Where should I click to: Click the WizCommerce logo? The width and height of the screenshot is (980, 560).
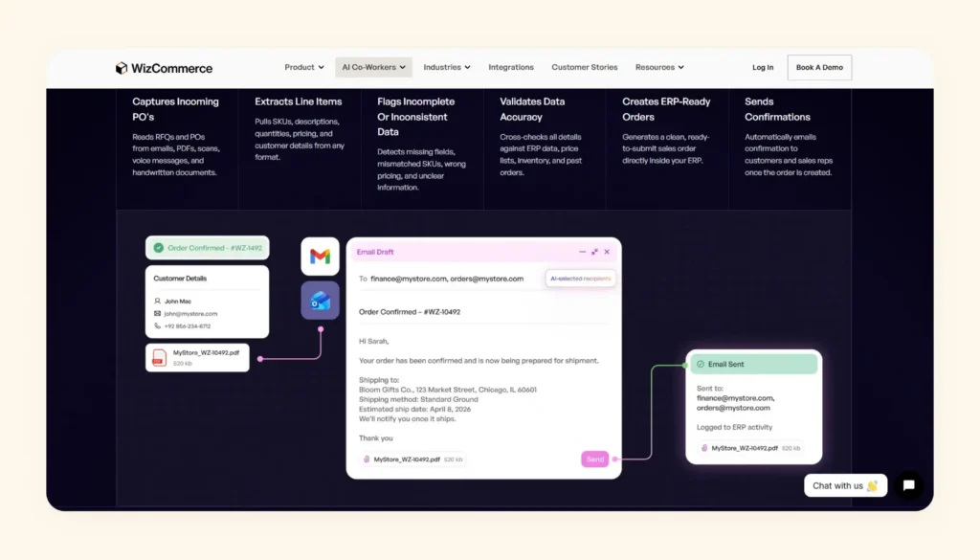coord(164,68)
